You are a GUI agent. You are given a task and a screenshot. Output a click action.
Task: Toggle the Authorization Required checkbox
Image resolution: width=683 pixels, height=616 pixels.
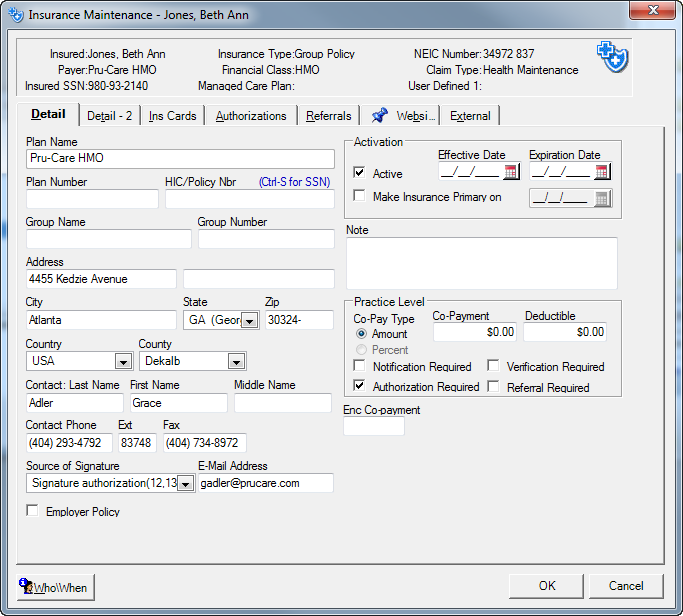[359, 386]
